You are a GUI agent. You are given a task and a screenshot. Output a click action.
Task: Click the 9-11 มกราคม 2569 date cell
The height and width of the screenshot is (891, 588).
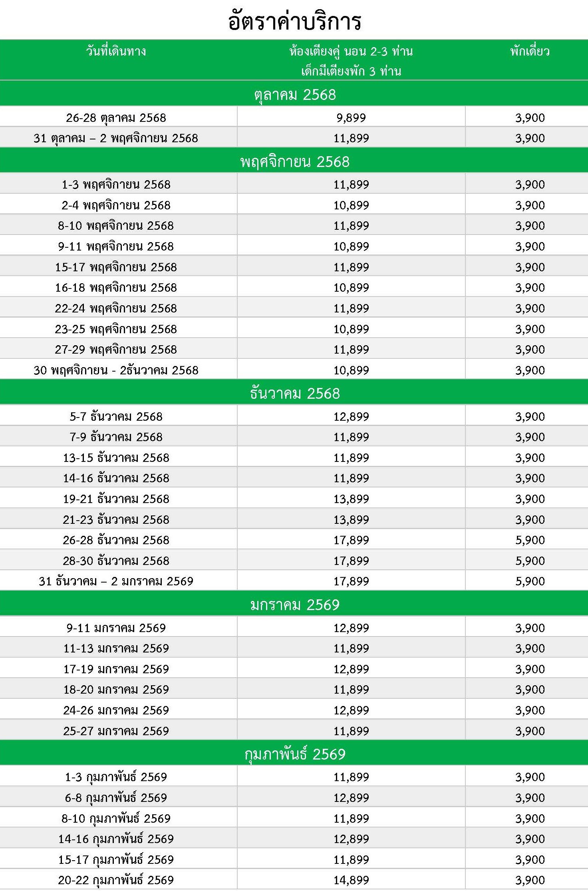116,628
